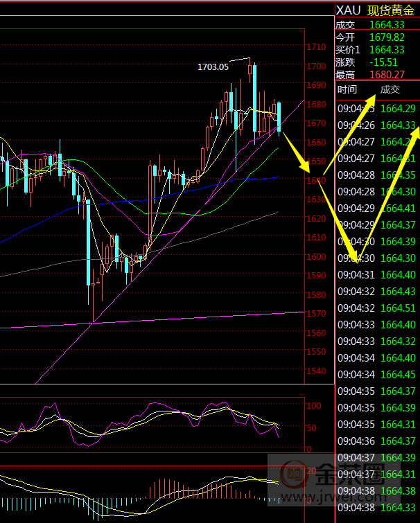
Task: Click the 1660 price axis label
Action: [x=316, y=142]
